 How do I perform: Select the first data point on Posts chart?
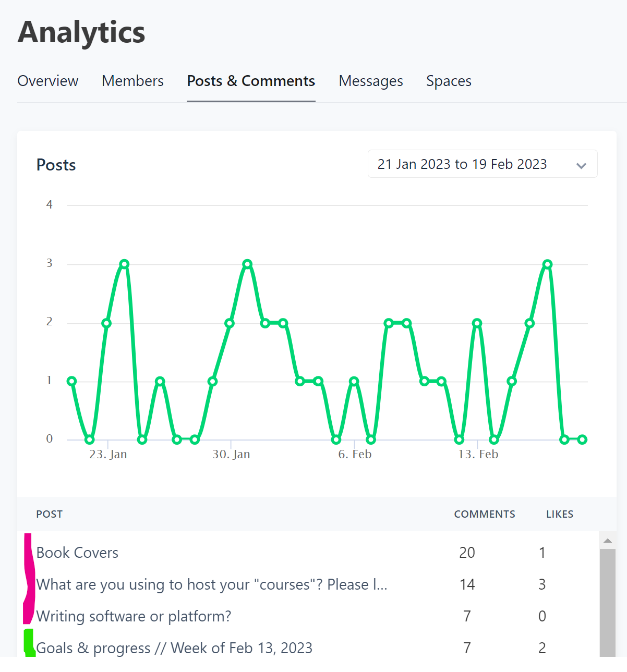click(x=72, y=381)
